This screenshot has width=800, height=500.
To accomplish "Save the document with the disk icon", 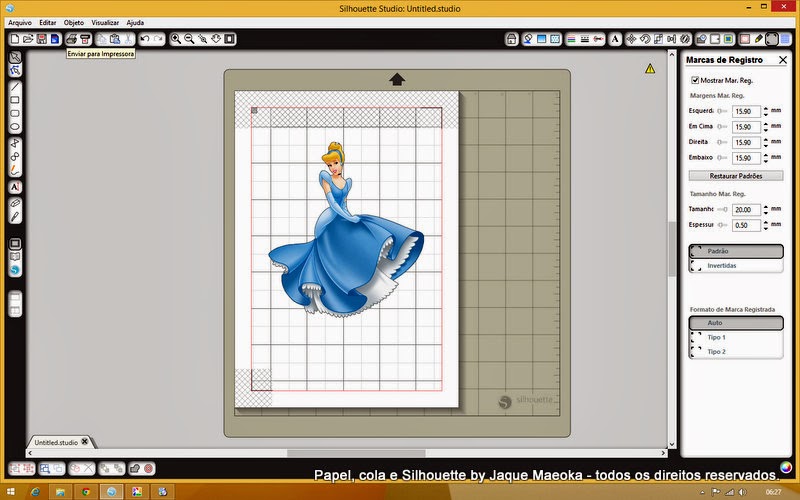I will (x=41, y=39).
